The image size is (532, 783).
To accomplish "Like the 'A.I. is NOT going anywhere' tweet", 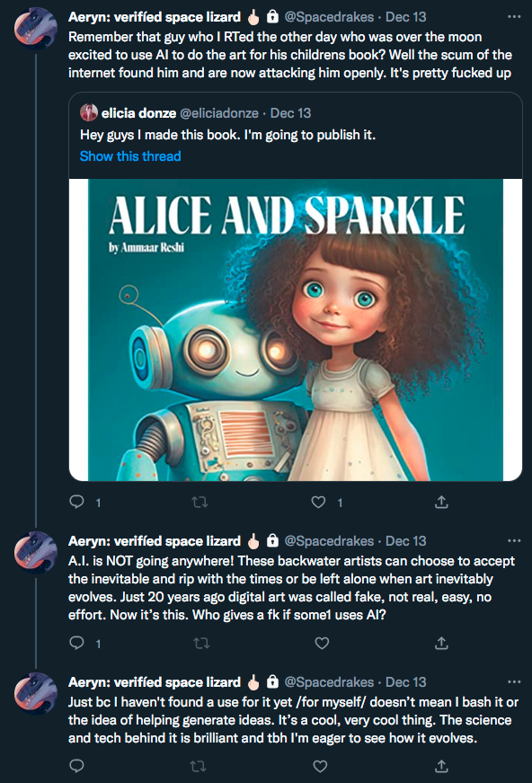I will 322,643.
